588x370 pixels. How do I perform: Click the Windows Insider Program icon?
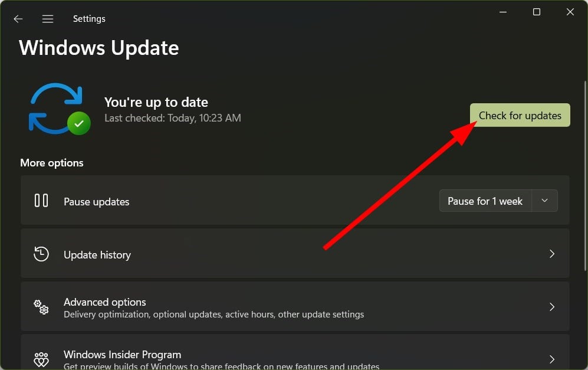(x=41, y=359)
